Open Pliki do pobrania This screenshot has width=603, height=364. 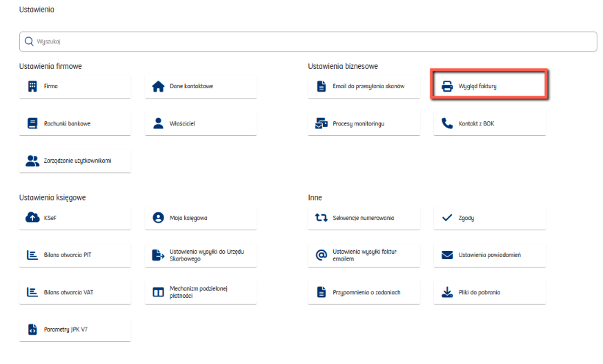490,292
